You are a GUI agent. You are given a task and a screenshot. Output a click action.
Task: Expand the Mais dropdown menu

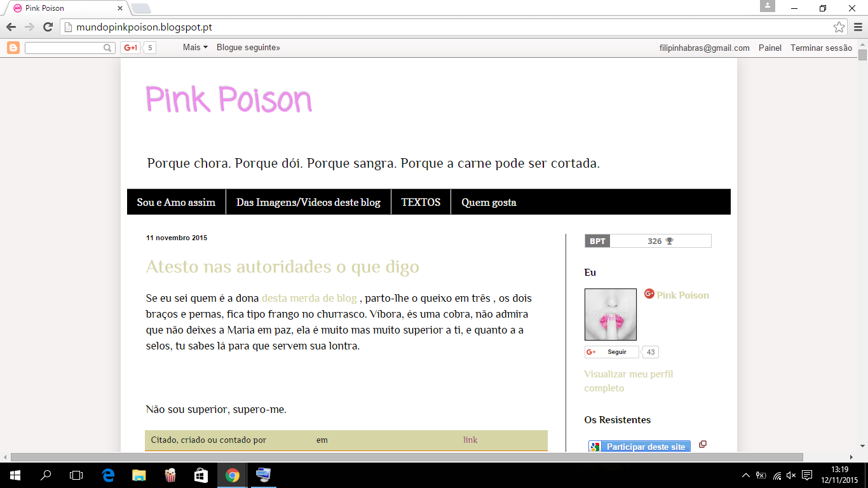(x=195, y=48)
